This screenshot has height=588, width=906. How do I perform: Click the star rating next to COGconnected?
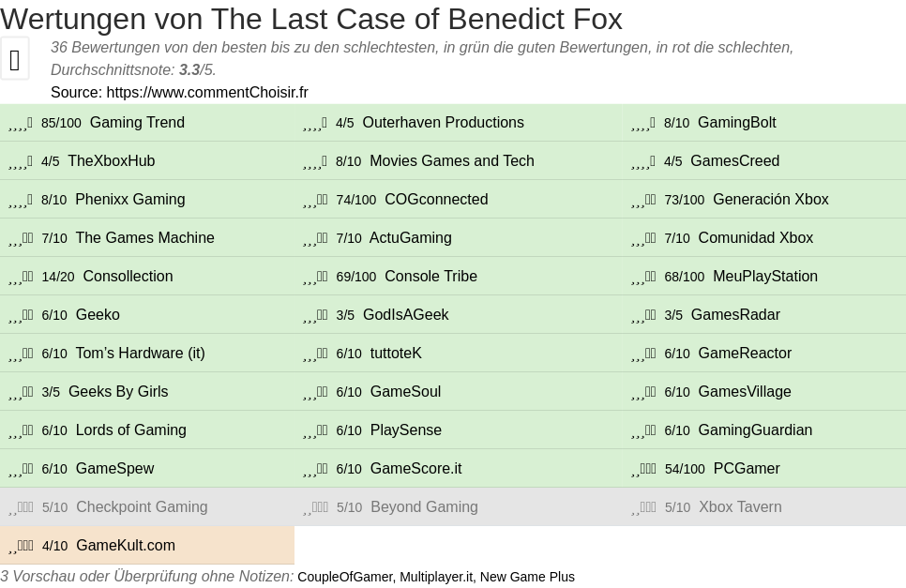315,200
